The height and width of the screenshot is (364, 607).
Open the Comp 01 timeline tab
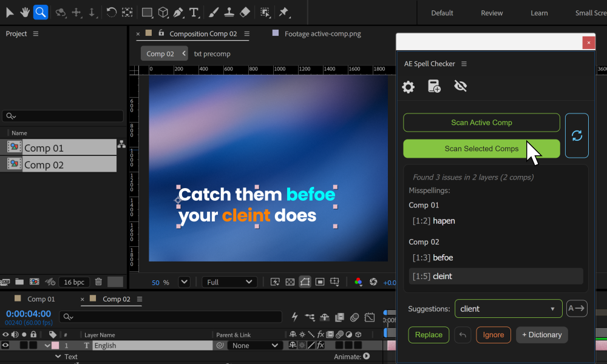pos(41,299)
